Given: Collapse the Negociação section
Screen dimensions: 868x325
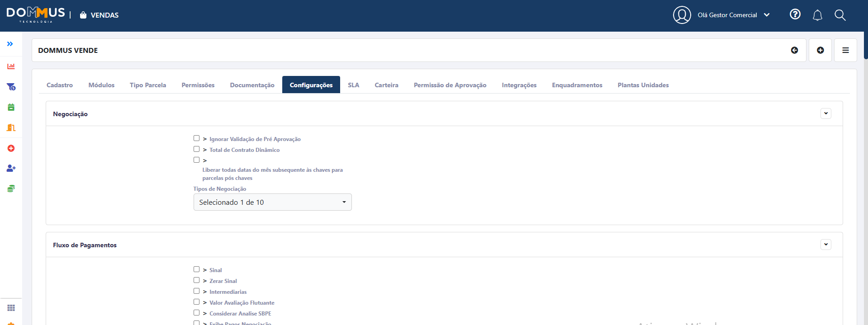Looking at the screenshot, I should (825, 113).
